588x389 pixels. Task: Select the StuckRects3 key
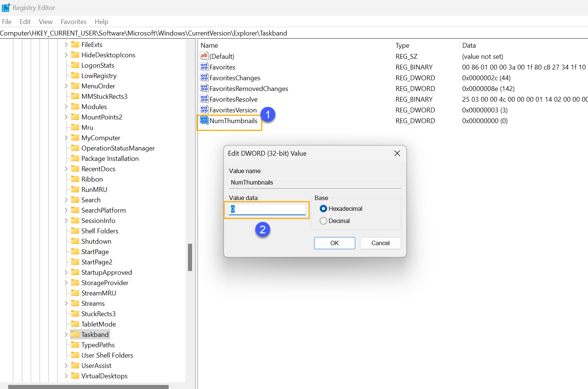98,314
